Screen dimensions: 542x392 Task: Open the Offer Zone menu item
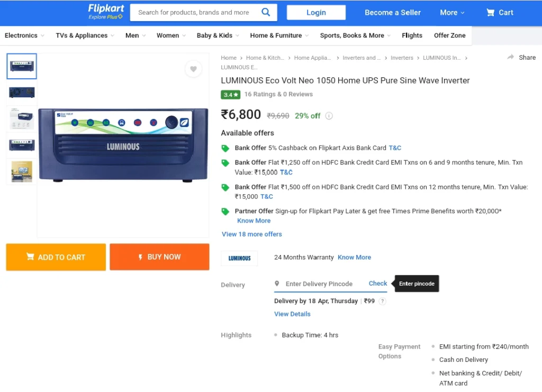(x=449, y=35)
